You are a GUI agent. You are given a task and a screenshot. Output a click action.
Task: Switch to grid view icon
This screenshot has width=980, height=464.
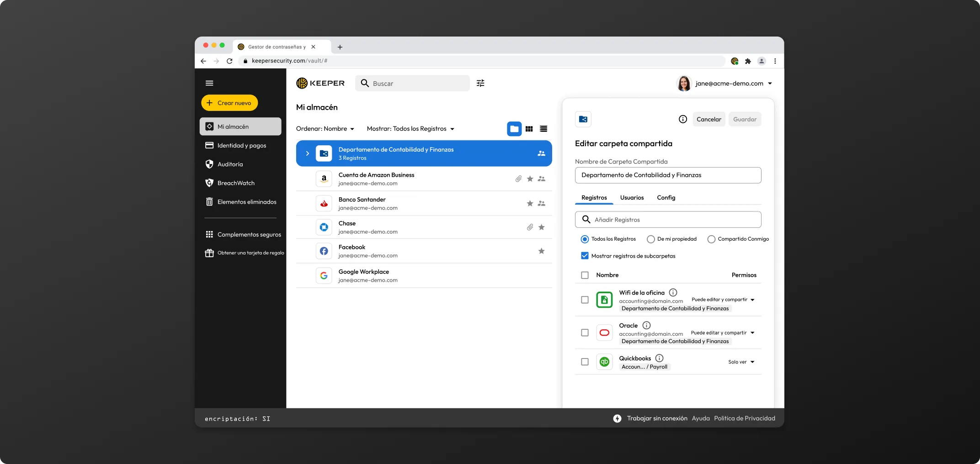coord(529,129)
